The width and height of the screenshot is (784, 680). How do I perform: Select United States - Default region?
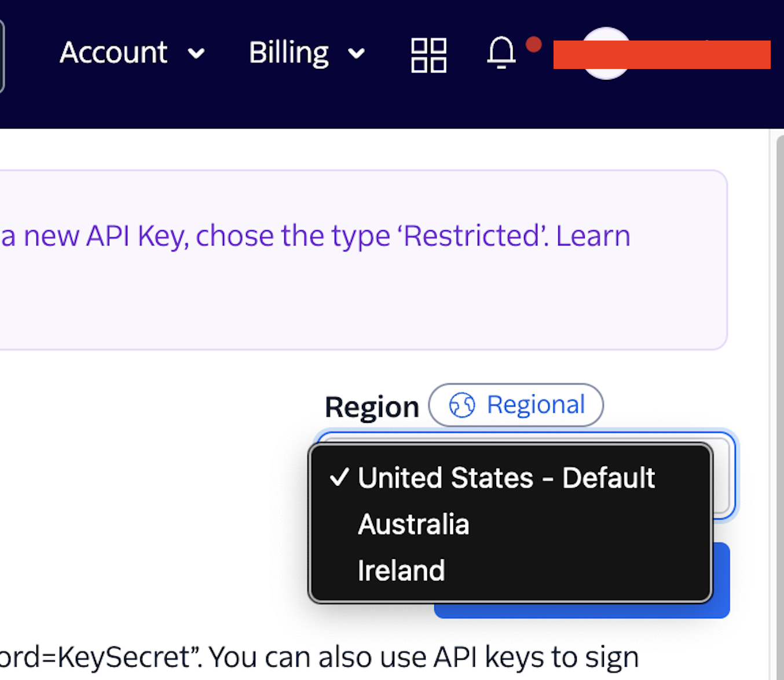tap(506, 478)
